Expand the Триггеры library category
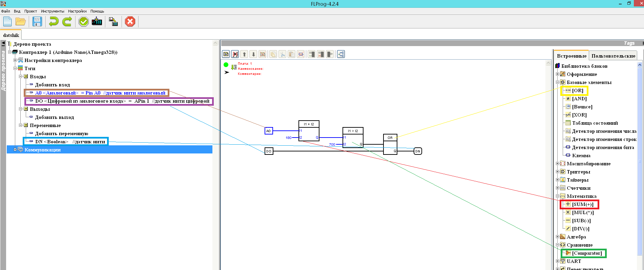 pos(558,172)
